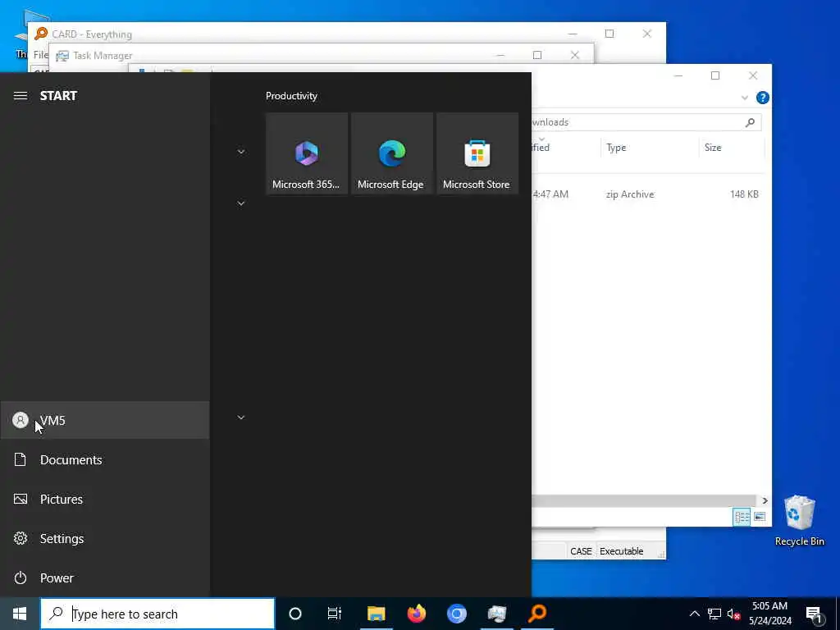The image size is (840, 630).
Task: Click CASE in the Everything status bar
Action: pyautogui.click(x=581, y=551)
